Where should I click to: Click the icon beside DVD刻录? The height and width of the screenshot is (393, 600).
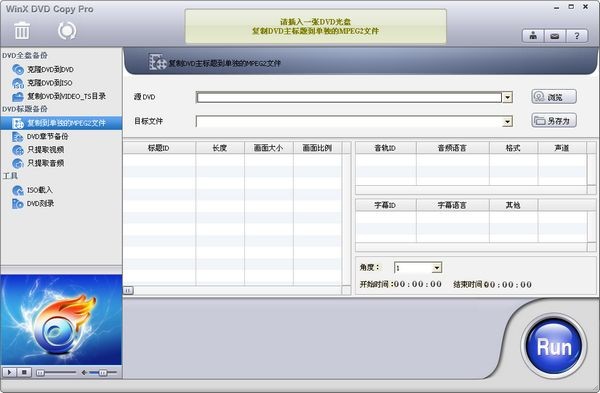[x=18, y=204]
